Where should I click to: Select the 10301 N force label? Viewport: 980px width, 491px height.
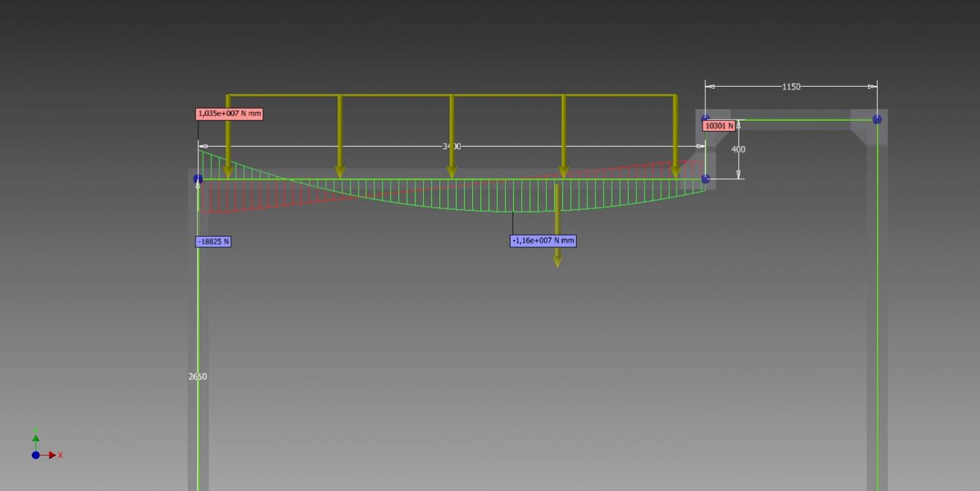tap(718, 126)
